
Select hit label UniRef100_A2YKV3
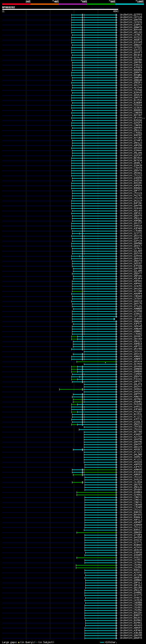click(x=131, y=572)
